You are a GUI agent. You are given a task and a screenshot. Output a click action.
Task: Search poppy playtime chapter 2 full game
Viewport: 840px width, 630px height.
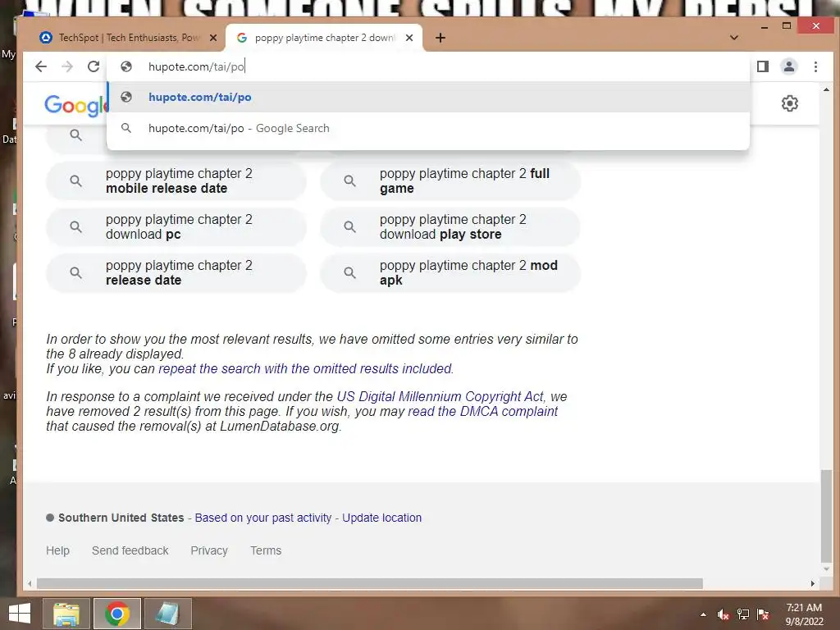click(450, 181)
